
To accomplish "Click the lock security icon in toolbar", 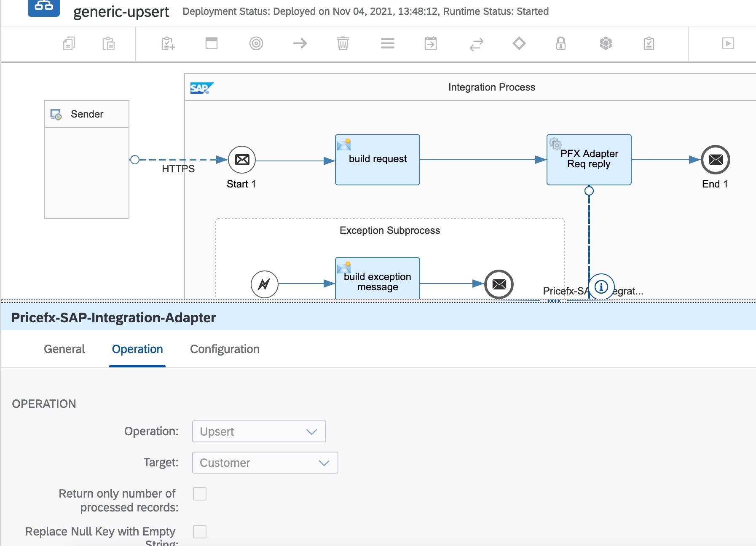I will point(560,43).
